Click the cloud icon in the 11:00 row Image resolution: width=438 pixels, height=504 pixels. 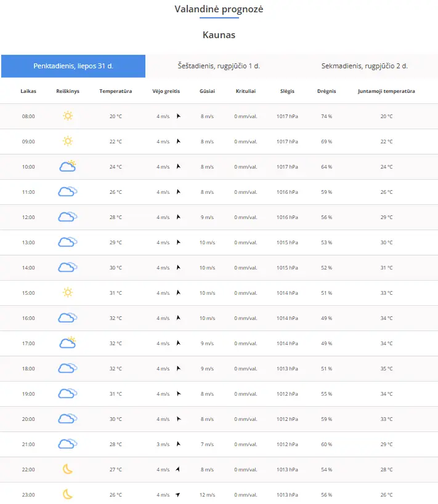point(68,191)
